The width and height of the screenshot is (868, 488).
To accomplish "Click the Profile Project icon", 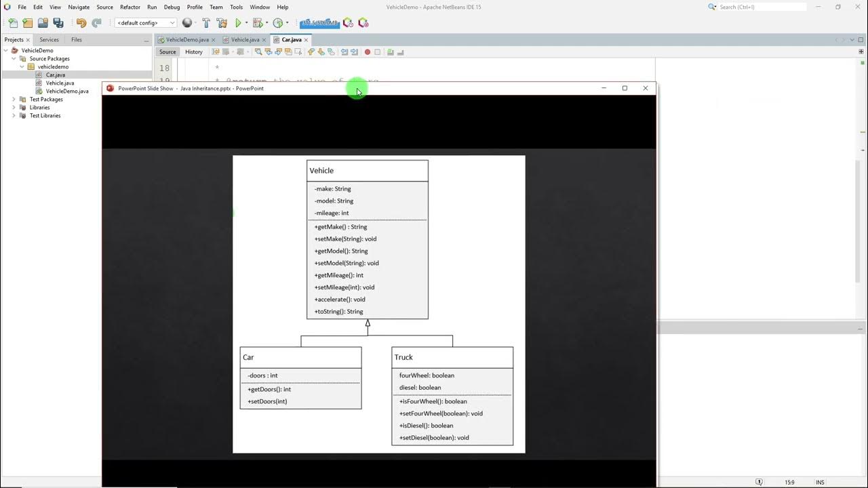I will click(x=278, y=22).
